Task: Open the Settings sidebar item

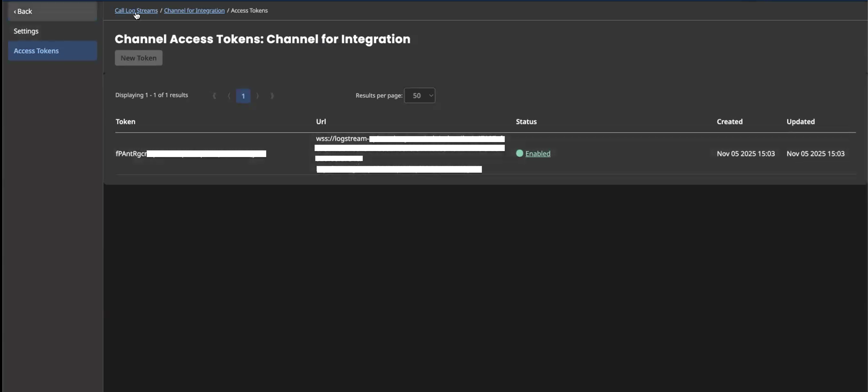Action: (26, 31)
